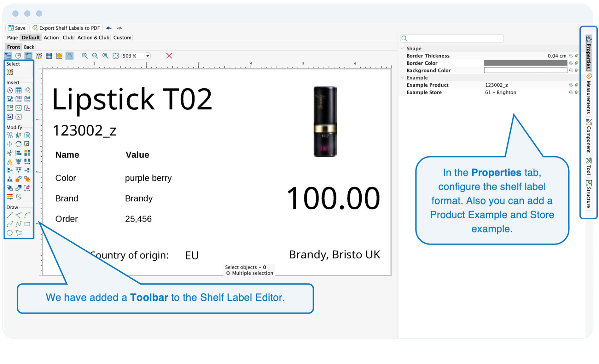Click the select objects tool icon

point(10,72)
